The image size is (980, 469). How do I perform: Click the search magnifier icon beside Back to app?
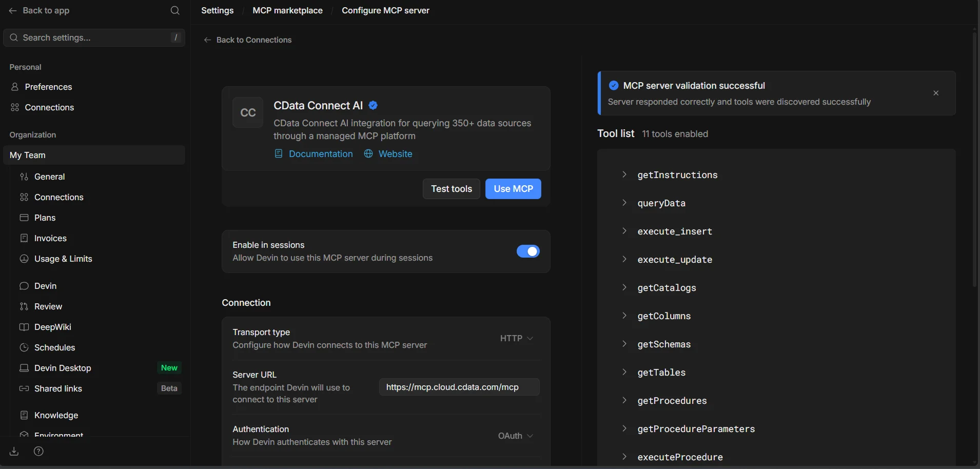(175, 10)
